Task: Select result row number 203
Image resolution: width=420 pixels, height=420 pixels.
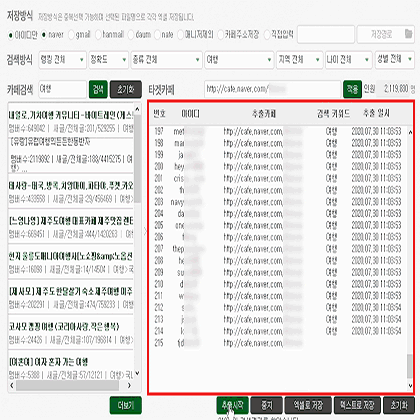Action: 278,202
